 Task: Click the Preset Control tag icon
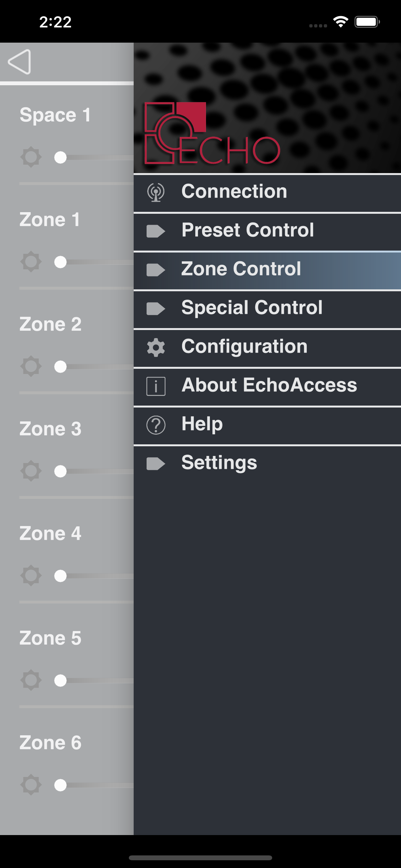(155, 231)
